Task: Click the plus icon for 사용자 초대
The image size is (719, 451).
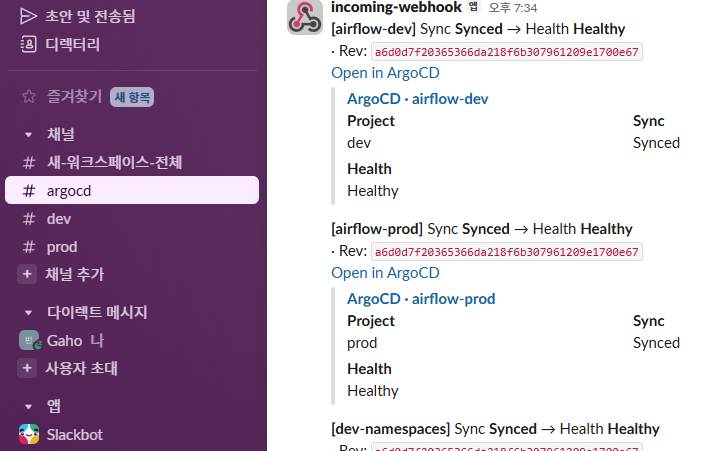Action: (x=27, y=368)
